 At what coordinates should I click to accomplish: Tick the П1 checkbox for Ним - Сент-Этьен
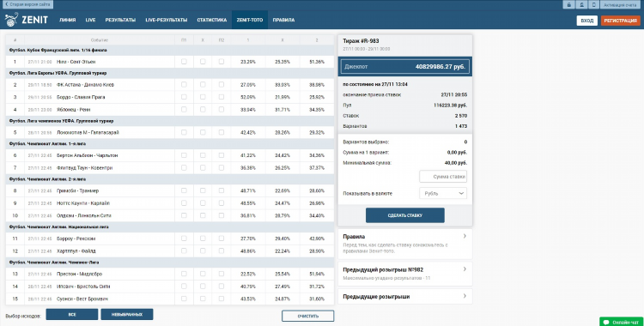(184, 62)
